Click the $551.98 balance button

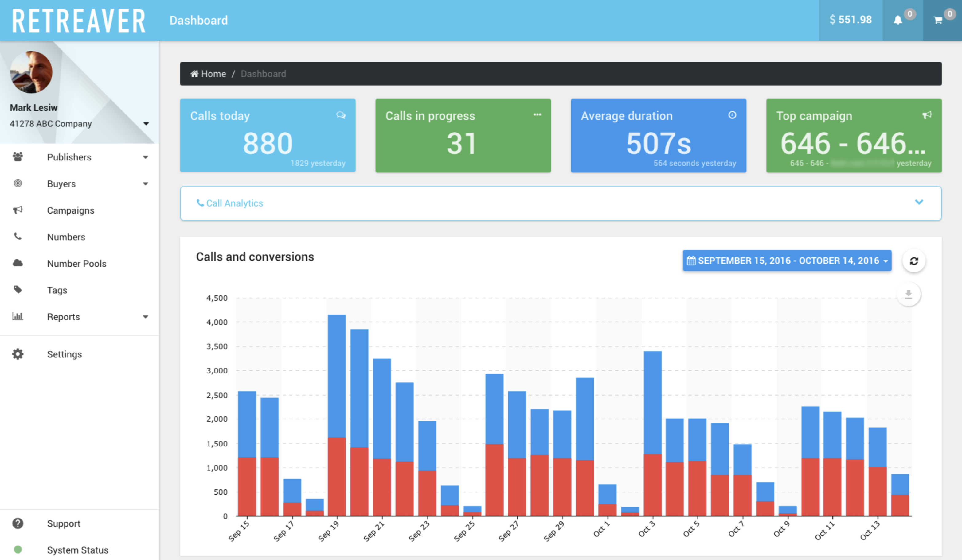tap(850, 20)
